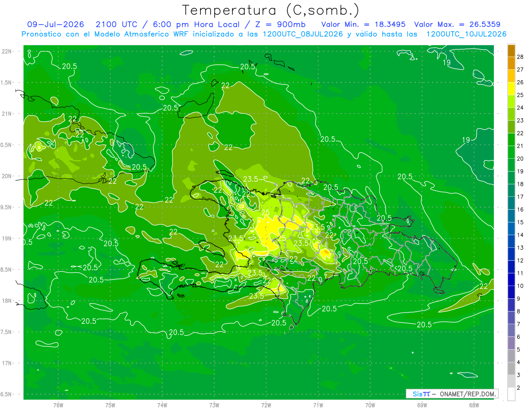Click the '22N' latitude axis label
This screenshot has width=532, height=411.
click(x=8, y=51)
